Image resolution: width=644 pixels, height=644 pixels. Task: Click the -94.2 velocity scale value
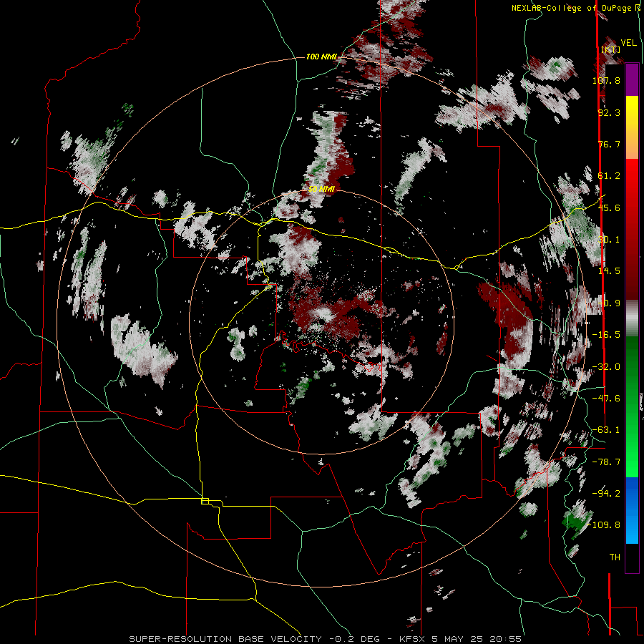[x=606, y=494]
